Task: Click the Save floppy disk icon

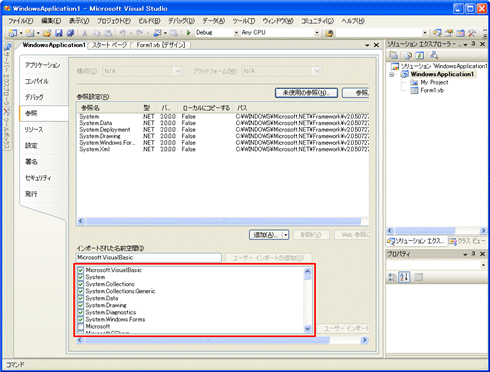Action: pos(59,33)
